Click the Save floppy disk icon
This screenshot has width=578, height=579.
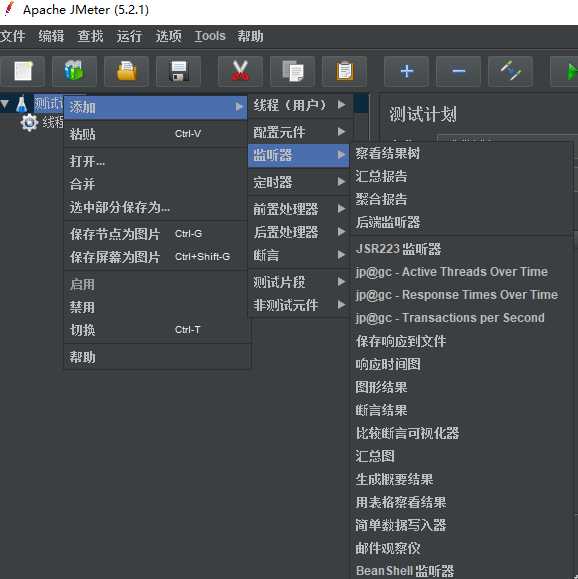(179, 71)
